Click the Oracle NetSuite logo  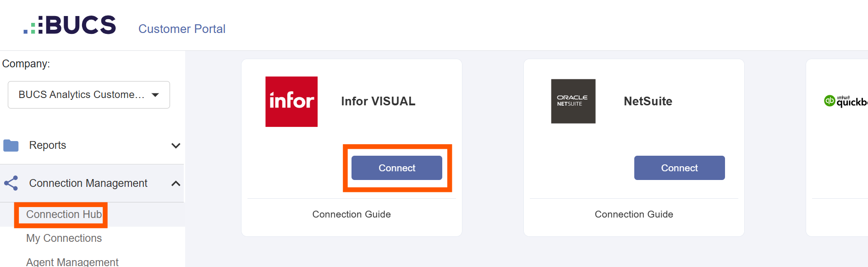[573, 101]
